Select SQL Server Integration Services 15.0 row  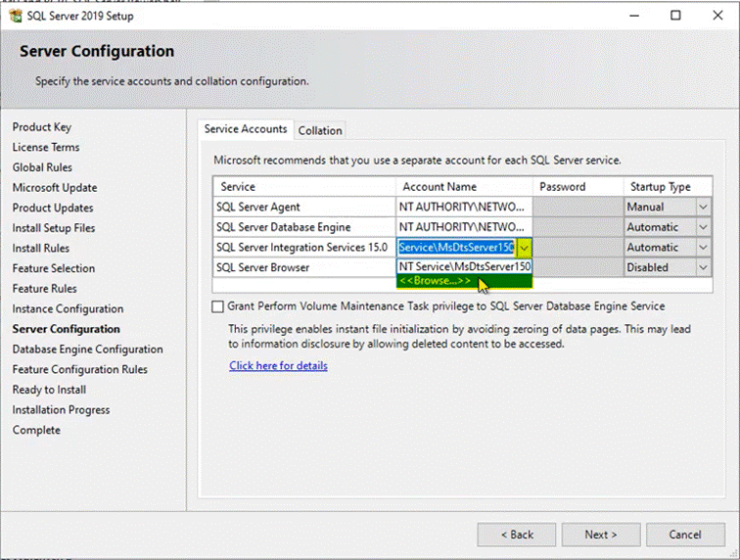304,248
